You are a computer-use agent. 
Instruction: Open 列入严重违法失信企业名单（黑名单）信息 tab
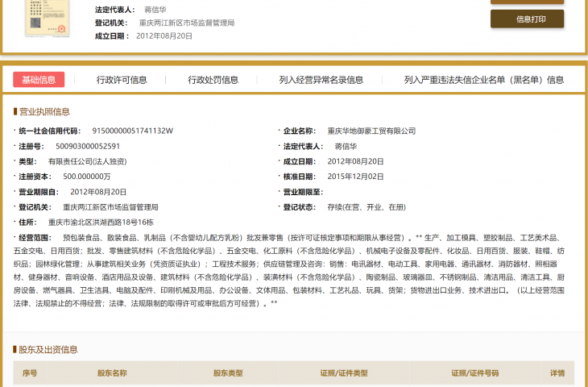[484, 80]
